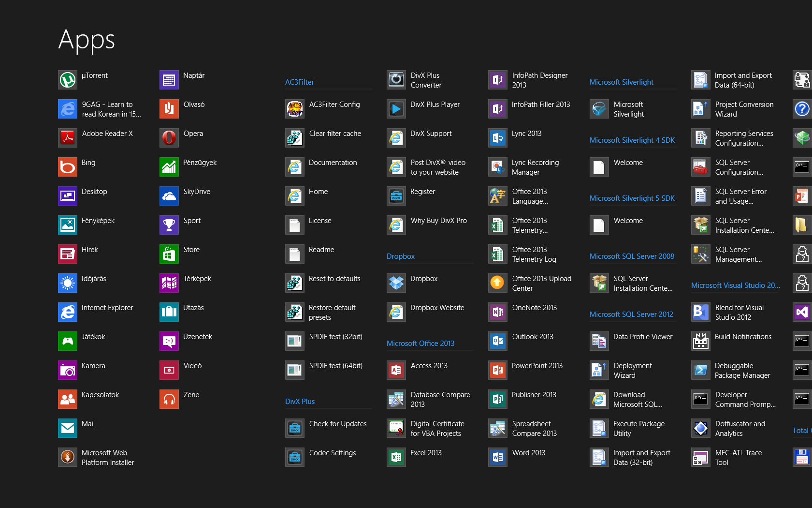The height and width of the screenshot is (508, 812).
Task: Open the Publisher 2013 icon
Action: [498, 399]
